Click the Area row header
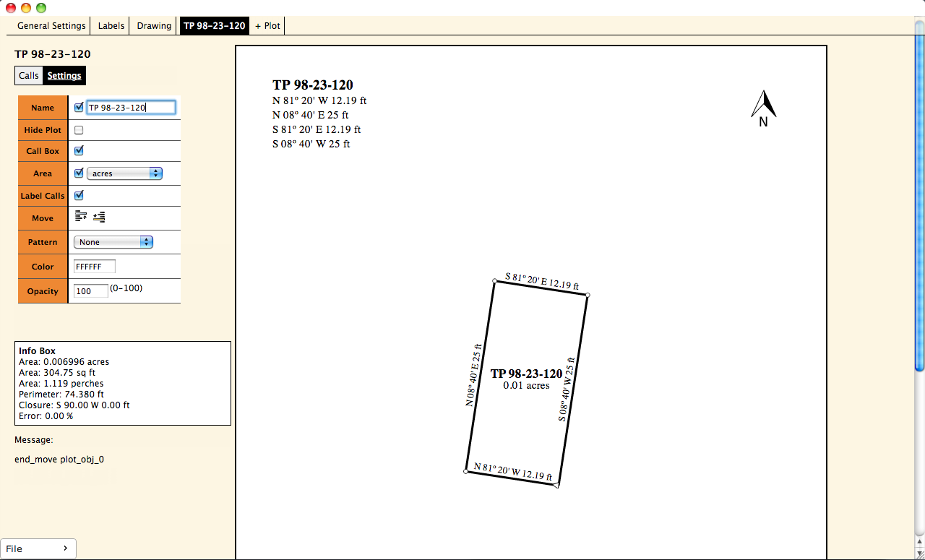The height and width of the screenshot is (560, 925). coord(42,173)
